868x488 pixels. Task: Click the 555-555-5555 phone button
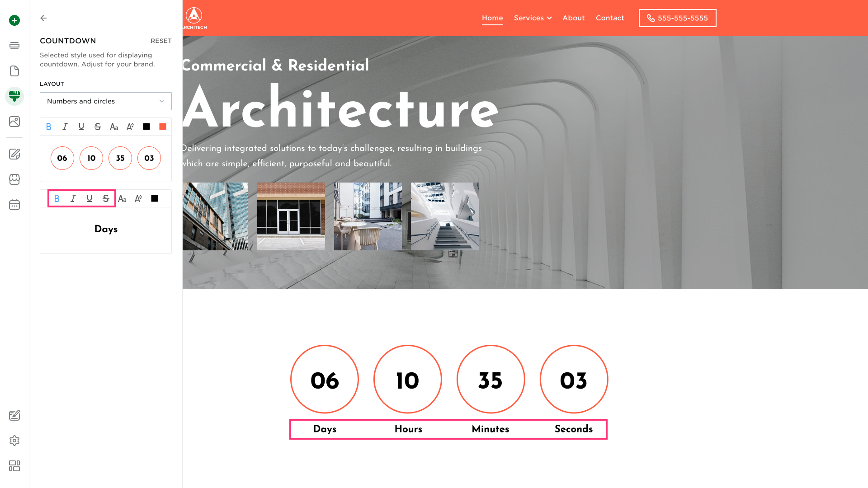[677, 18]
